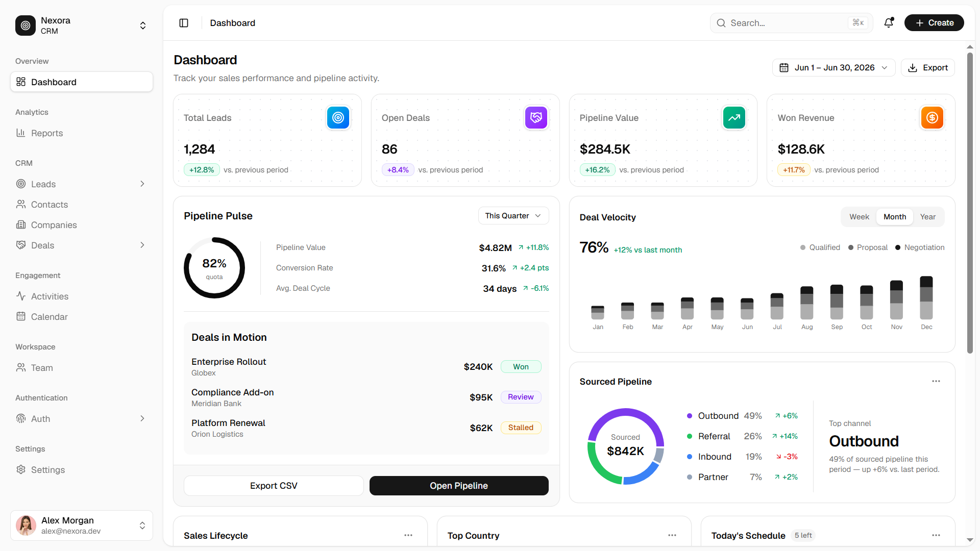Viewport: 980px width, 551px height.
Task: Click the Won Revenue dollar icon
Action: pos(932,118)
